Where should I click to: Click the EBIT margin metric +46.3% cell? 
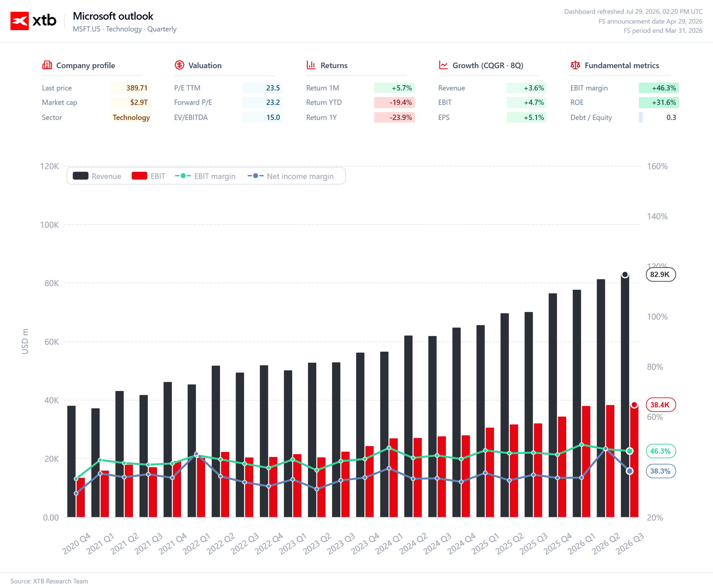pos(659,88)
